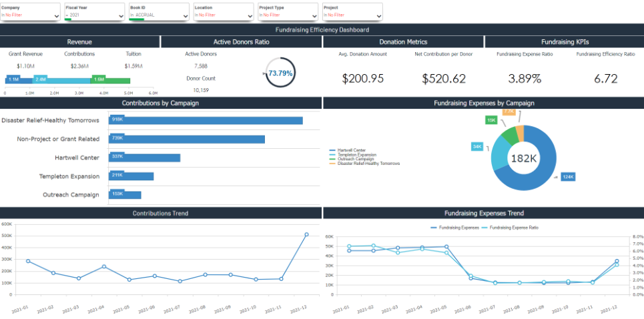The height and width of the screenshot is (319, 644).
Task: Click the 124K donut slice label
Action: 568,177
